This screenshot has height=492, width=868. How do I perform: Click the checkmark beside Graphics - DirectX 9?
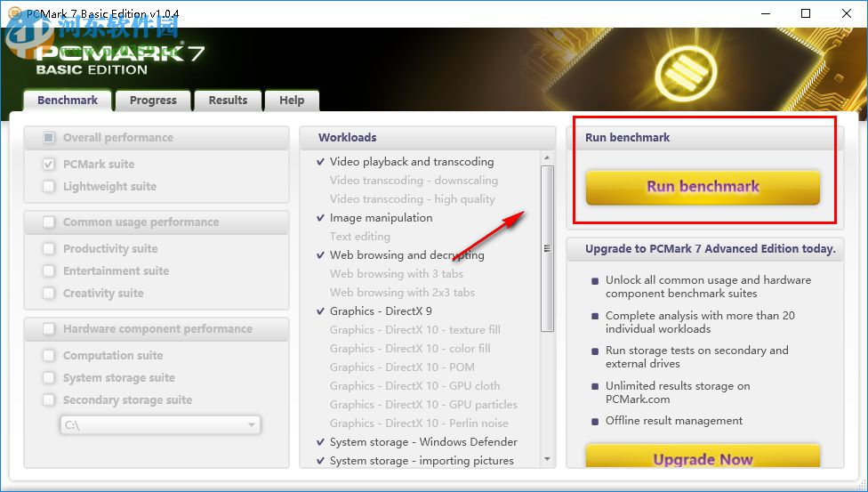(x=320, y=311)
